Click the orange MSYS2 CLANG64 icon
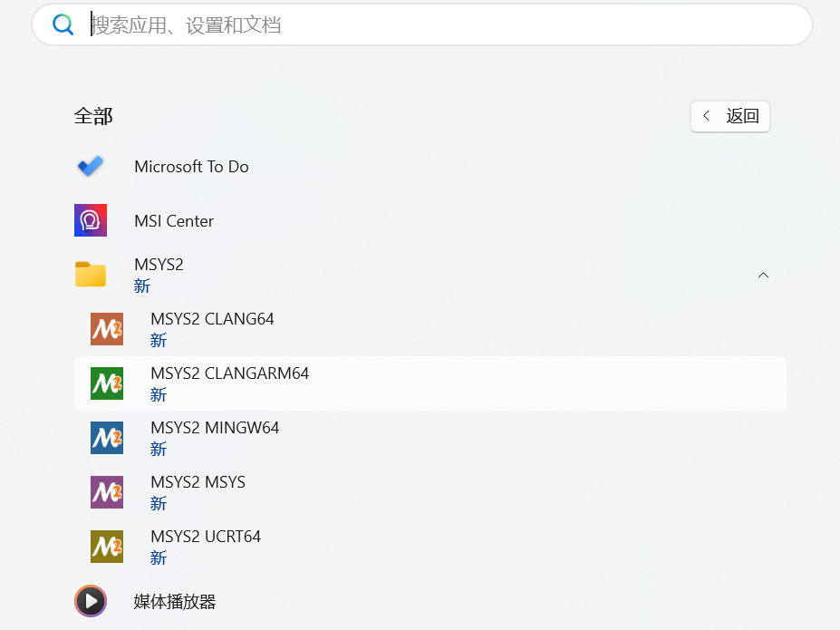 (x=107, y=329)
